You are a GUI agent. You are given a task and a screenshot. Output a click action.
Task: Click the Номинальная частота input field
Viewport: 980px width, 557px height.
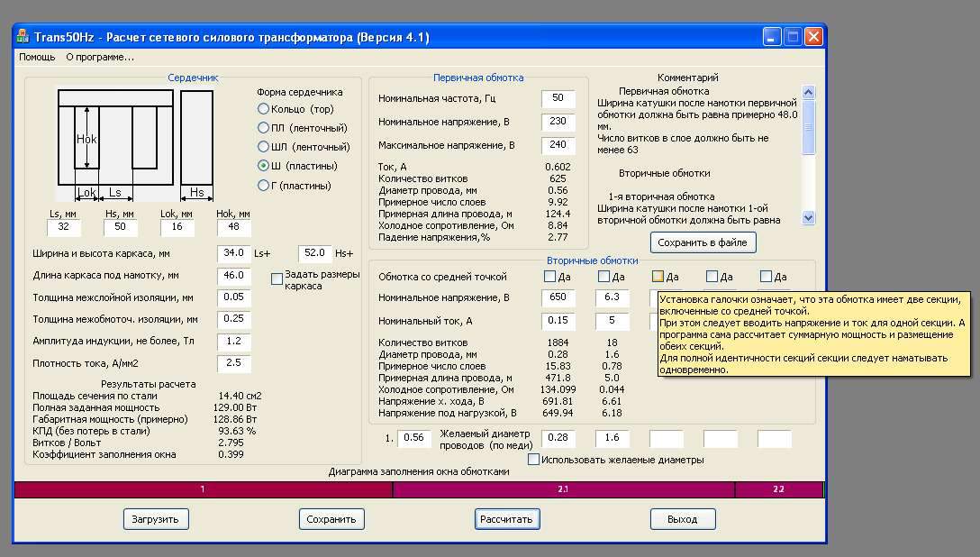point(558,98)
